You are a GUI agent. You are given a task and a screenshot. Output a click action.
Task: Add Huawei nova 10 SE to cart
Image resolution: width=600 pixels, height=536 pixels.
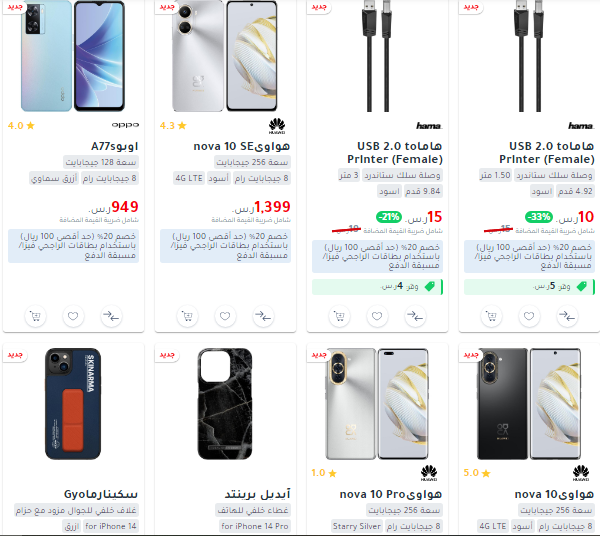point(188,316)
